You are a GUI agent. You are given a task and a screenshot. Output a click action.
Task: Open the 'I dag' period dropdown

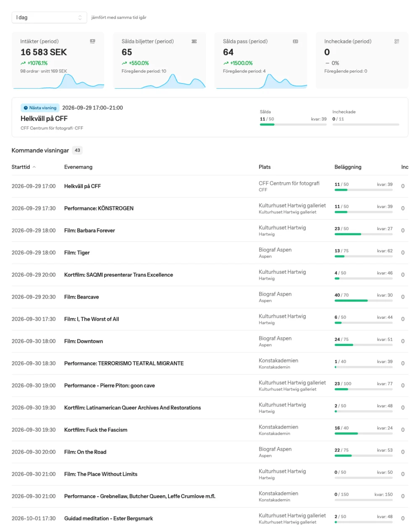49,17
